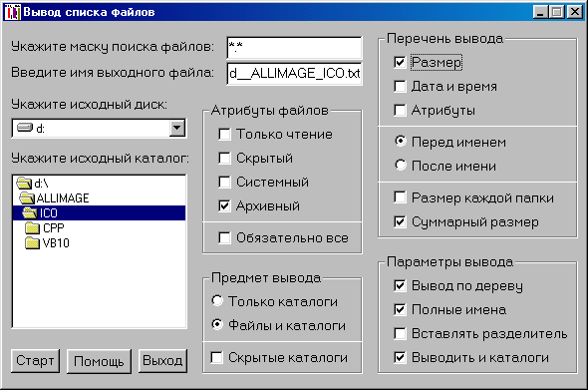Click the d:\ root folder icon
588x390 pixels.
[x=24, y=184]
